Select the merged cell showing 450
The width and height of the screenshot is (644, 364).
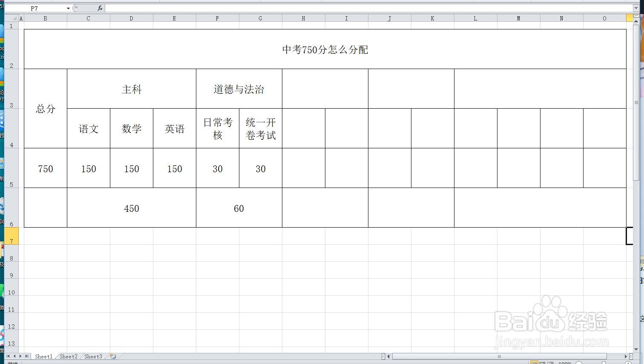tap(132, 208)
